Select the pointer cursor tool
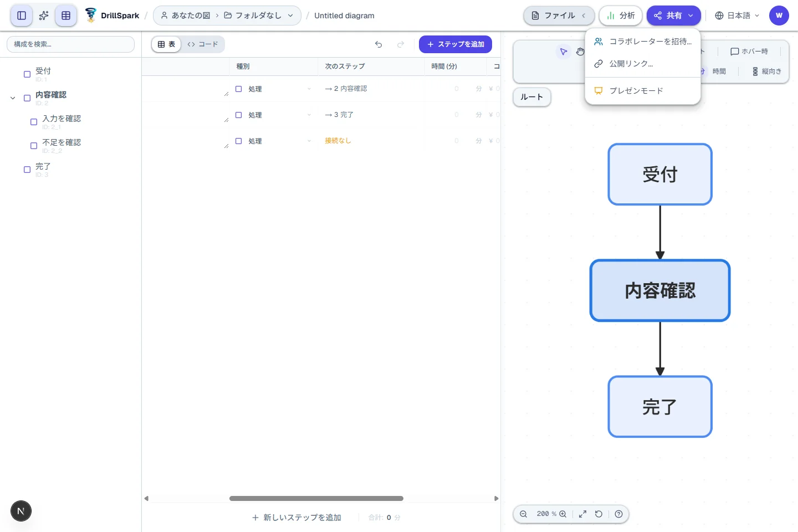This screenshot has width=798, height=532. 564,52
